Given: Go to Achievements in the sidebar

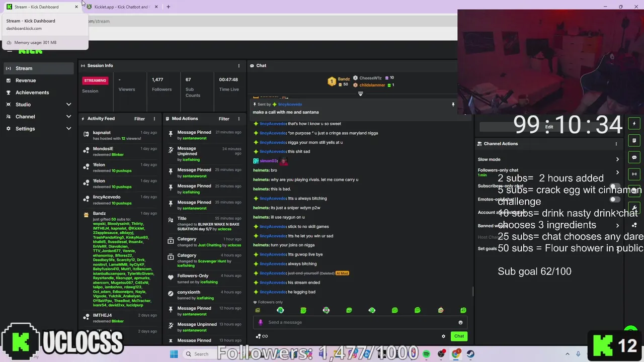Looking at the screenshot, I should coord(38,93).
